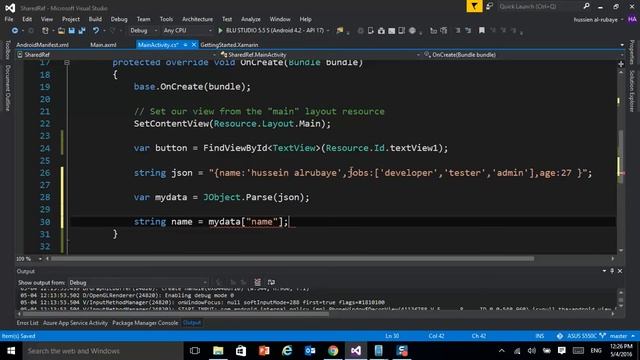The height and width of the screenshot is (360, 640).
Task: Show the Package Manager Console tab
Action: [145, 323]
